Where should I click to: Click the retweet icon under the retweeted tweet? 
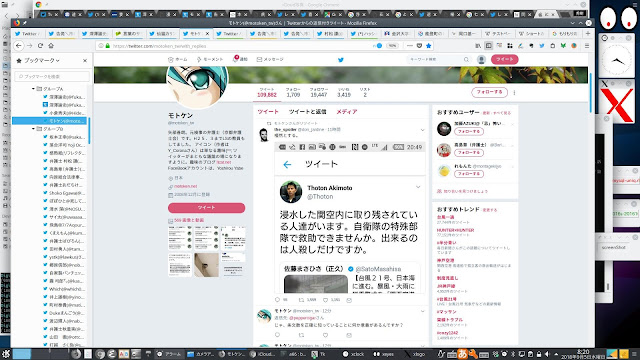click(301, 300)
